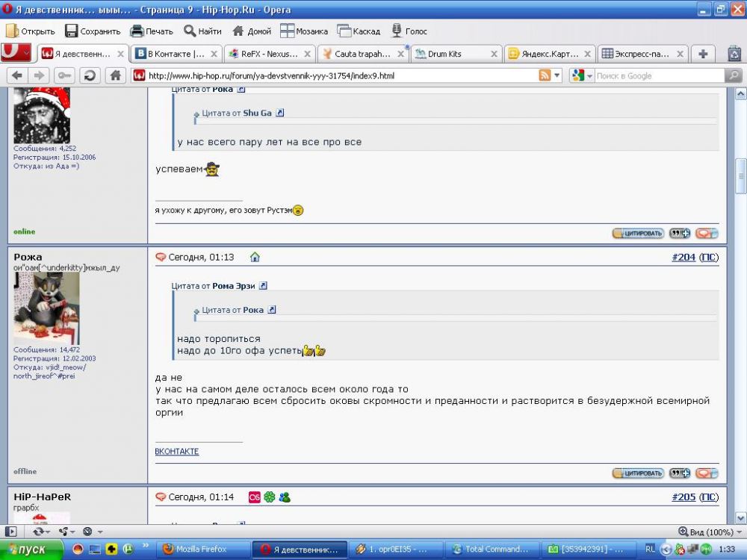Click the Reload page icon
Image resolution: width=747 pixels, height=560 pixels.
point(90,75)
